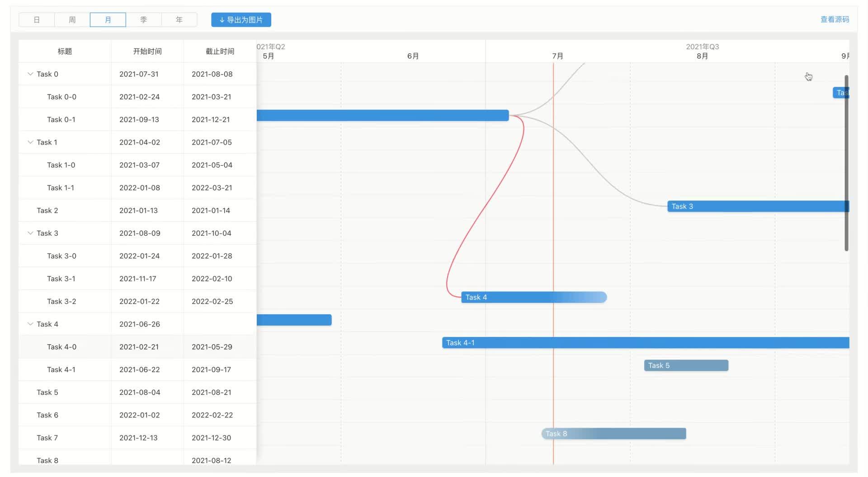Image resolution: width=868 pixels, height=477 pixels.
Task: Select the 月 (month) view tab
Action: coord(108,19)
